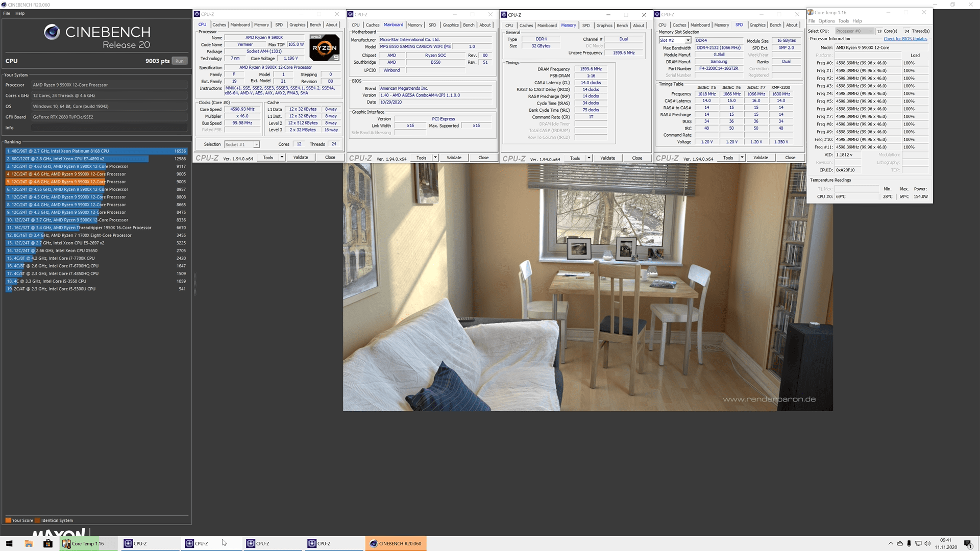Follow the Check for BIOS Updates link
The height and width of the screenshot is (551, 980).
point(905,39)
